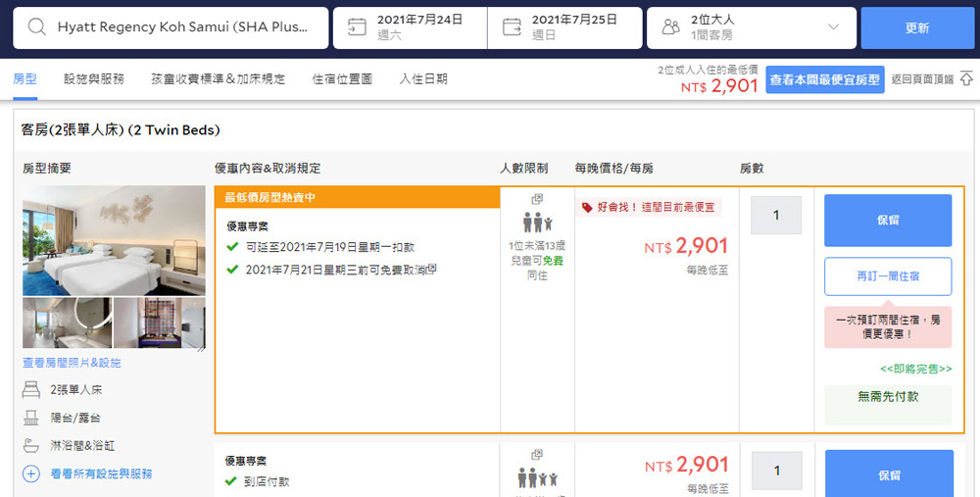The image size is (980, 497).
Task: Click 返回頁面頂端 link
Action: click(x=922, y=79)
